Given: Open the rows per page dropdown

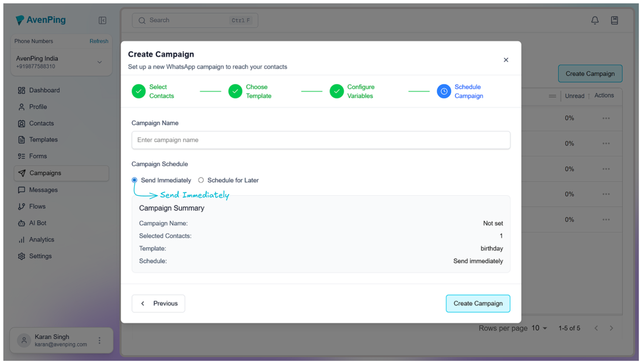Looking at the screenshot, I should pos(539,329).
